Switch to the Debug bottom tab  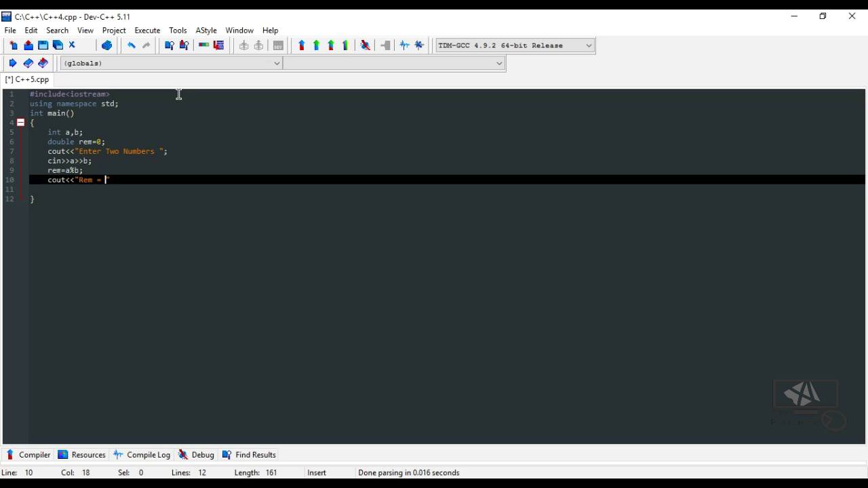(196, 455)
